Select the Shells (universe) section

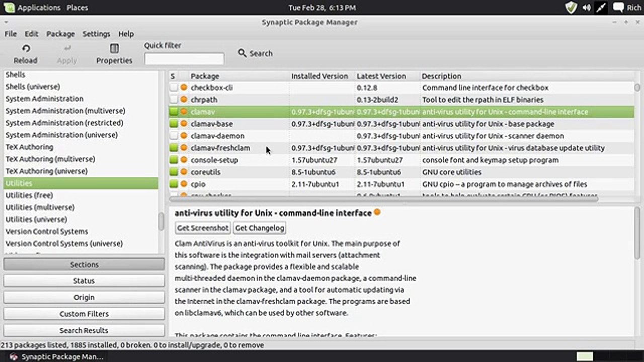tap(33, 86)
